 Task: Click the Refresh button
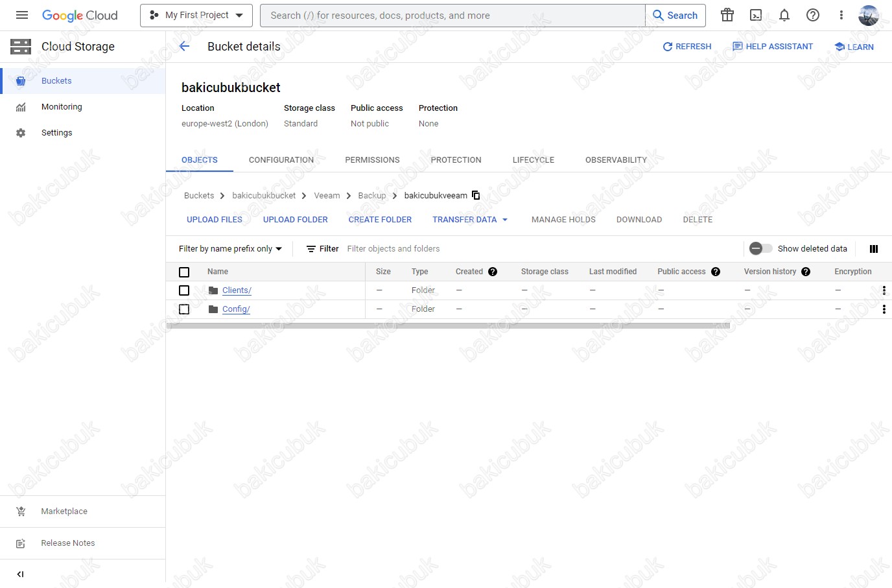pyautogui.click(x=687, y=47)
